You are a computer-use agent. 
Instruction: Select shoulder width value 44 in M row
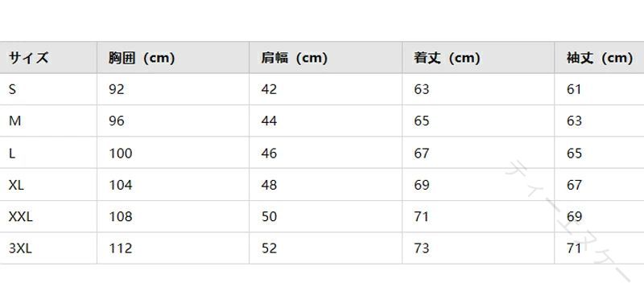(269, 121)
